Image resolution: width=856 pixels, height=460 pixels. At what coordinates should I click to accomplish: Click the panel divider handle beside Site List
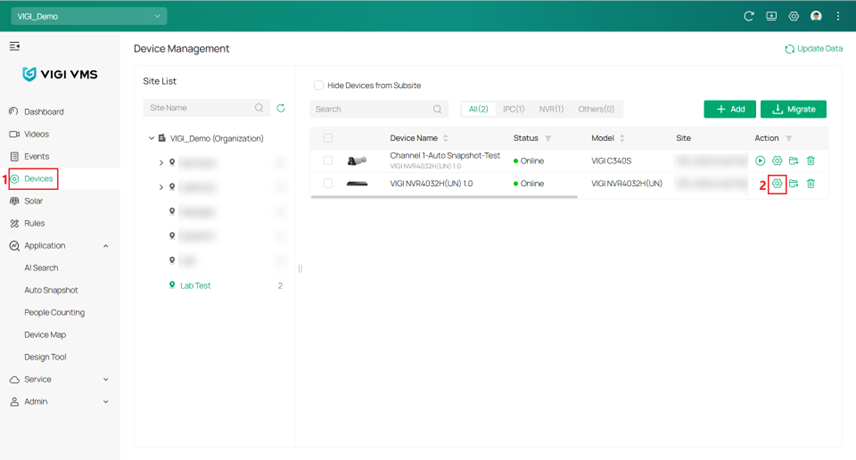coord(300,268)
